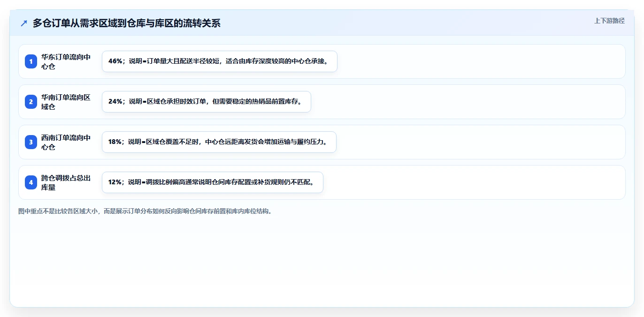Open the 12% description box
Image resolution: width=644 pixels, height=317 pixels.
[x=213, y=182]
